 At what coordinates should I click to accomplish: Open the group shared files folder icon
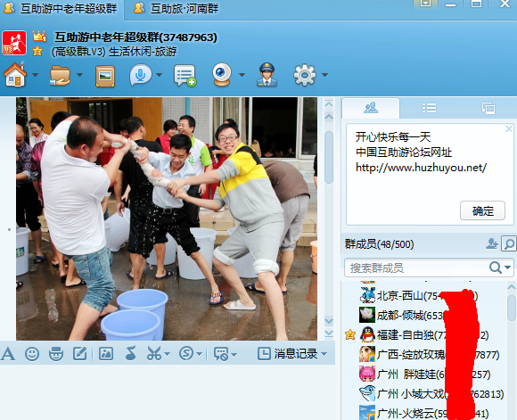coord(60,76)
